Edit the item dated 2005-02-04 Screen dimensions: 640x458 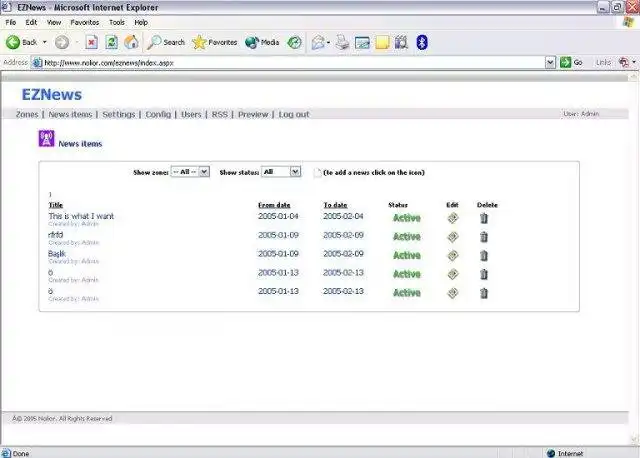(x=452, y=218)
